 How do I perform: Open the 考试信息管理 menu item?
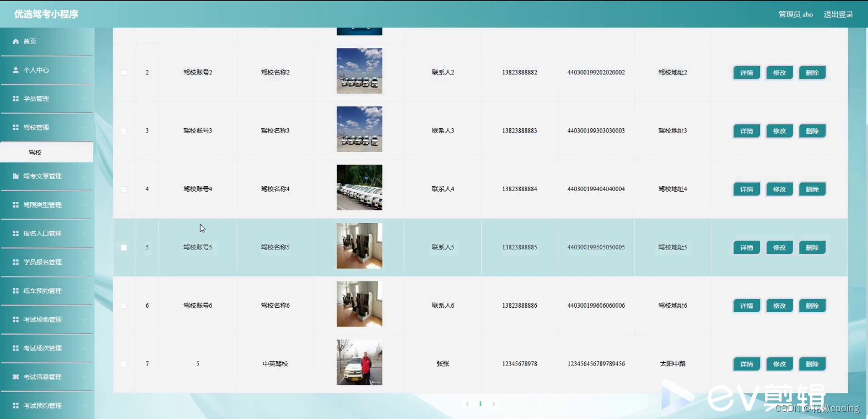point(47,377)
